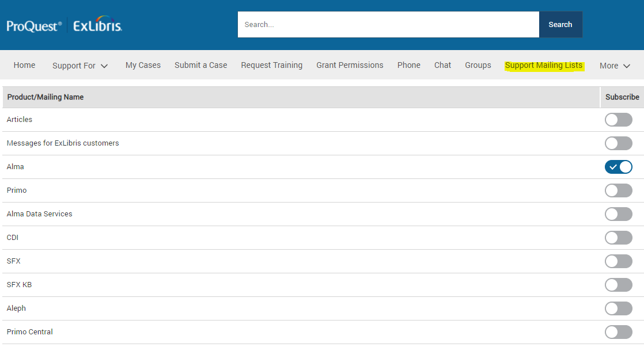Click Messages for ExLibris customers text
The image size is (644, 347).
[63, 143]
